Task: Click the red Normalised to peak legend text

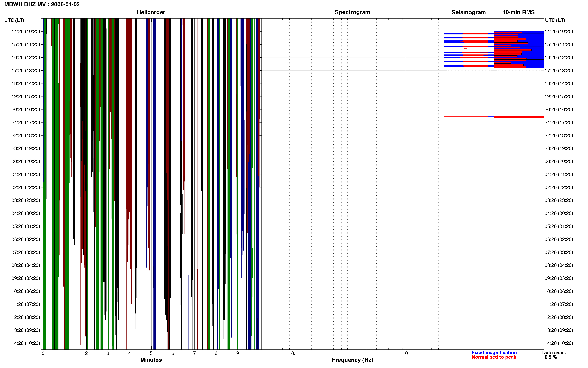Action: (494, 357)
